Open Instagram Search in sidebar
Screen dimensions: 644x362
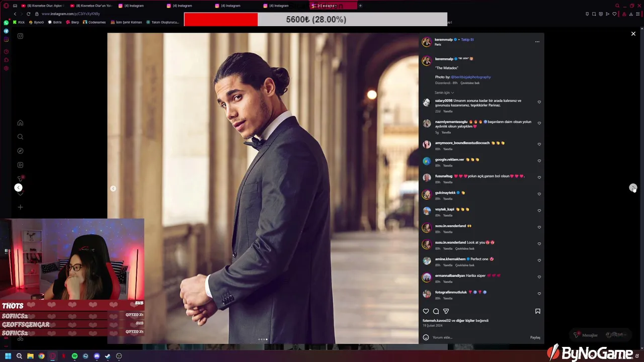[20, 137]
